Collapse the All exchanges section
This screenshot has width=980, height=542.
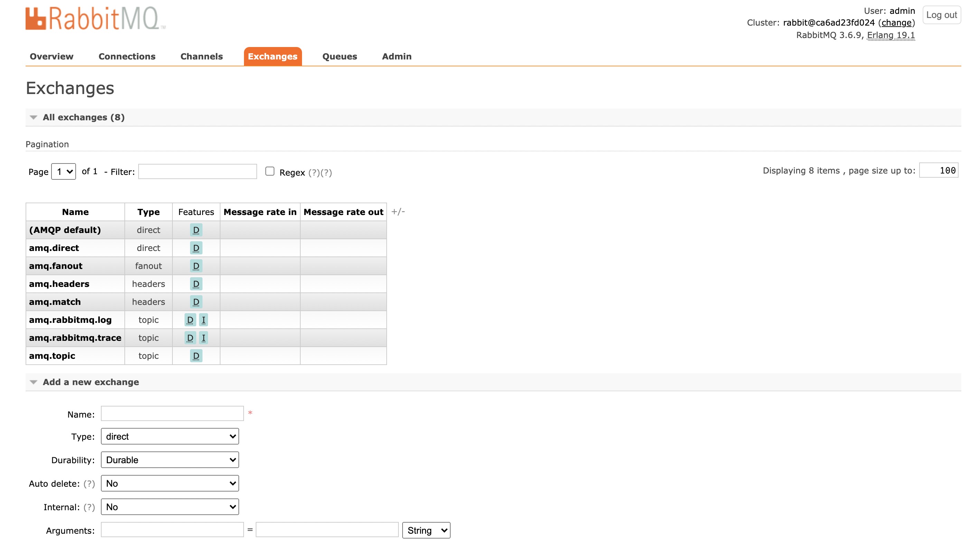(x=83, y=117)
